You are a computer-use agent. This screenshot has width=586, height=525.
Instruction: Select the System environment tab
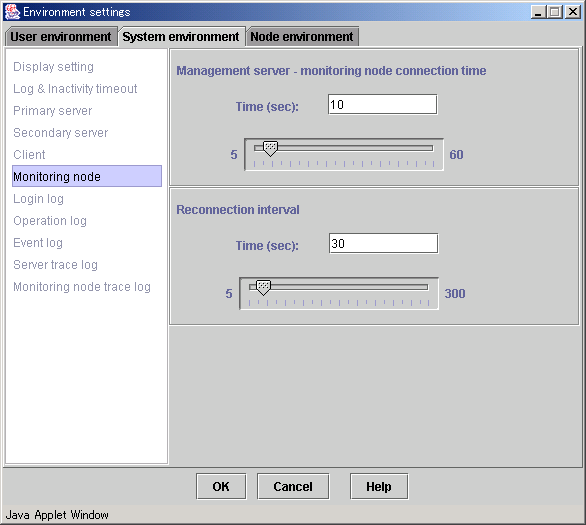[181, 37]
